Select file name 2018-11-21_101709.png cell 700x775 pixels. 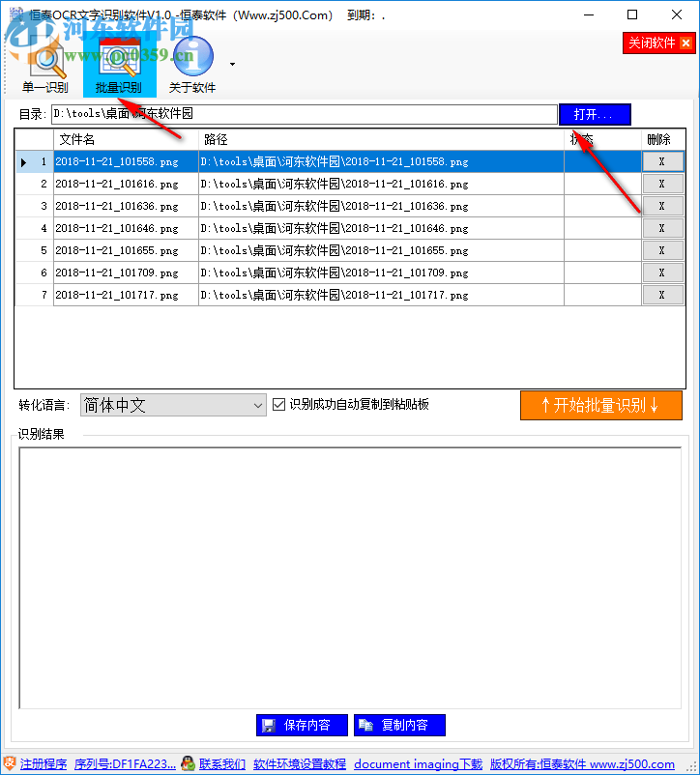pyautogui.click(x=126, y=273)
